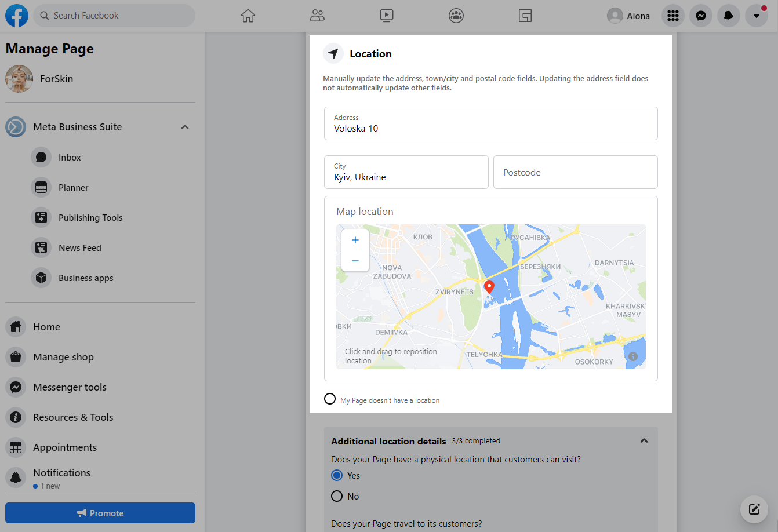Screen dimensions: 778x532
Task: Click the map info icon
Action: pos(633,356)
